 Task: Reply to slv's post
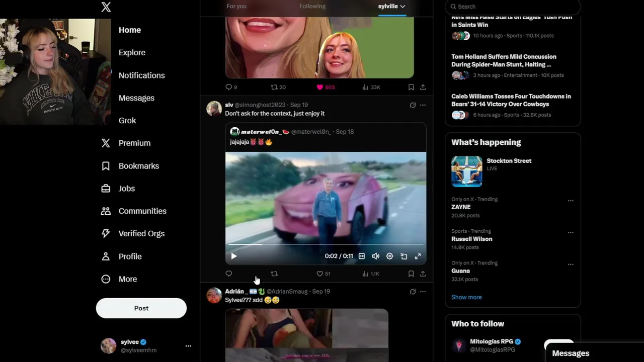[228, 274]
